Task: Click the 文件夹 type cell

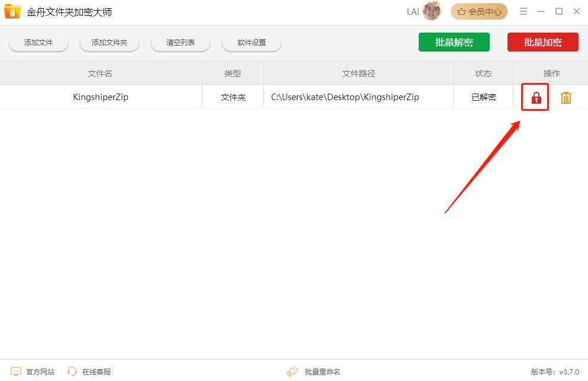Action: pyautogui.click(x=233, y=97)
